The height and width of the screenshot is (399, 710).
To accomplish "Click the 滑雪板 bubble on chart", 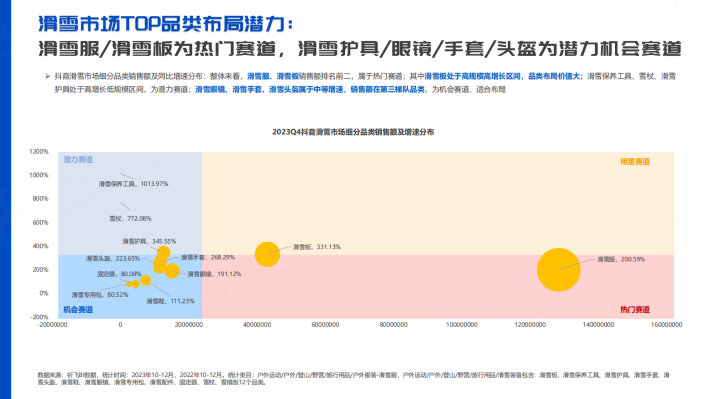I will [x=267, y=254].
